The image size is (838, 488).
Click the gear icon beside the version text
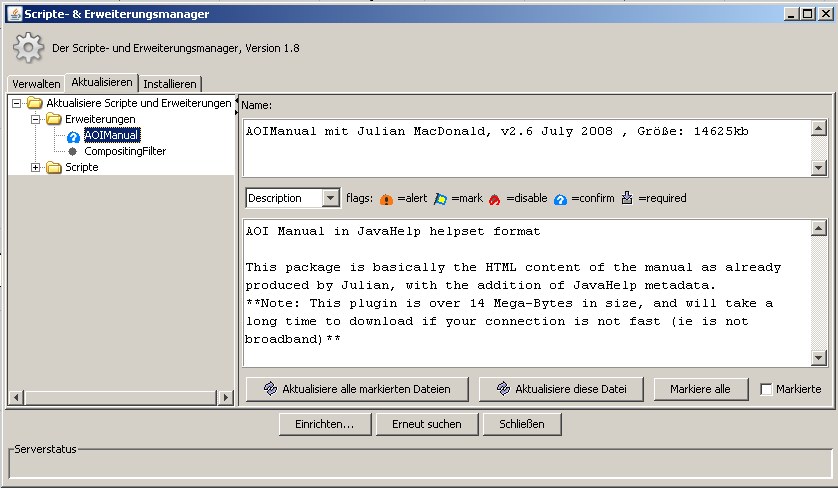click(x=28, y=48)
